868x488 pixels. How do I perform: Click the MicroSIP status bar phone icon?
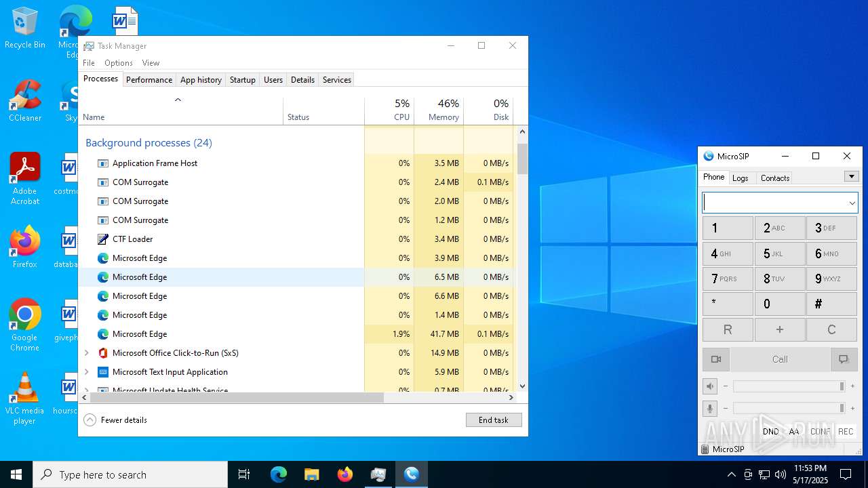tap(705, 449)
